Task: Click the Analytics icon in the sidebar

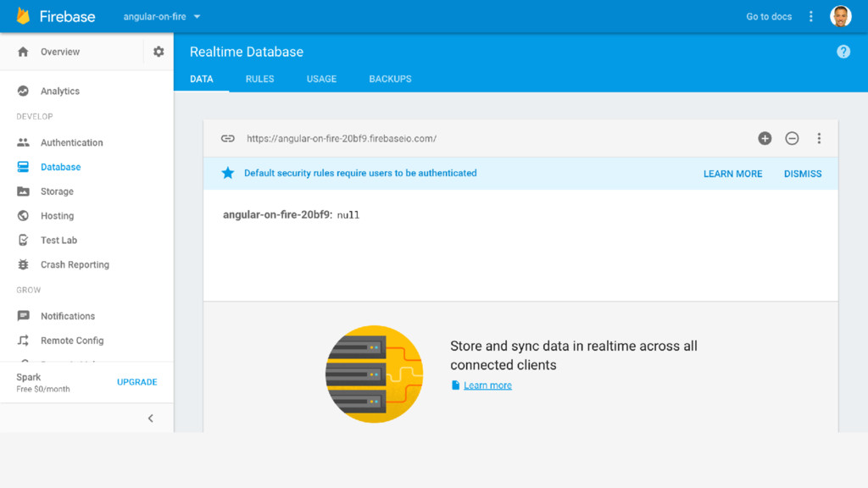Action: click(x=23, y=91)
